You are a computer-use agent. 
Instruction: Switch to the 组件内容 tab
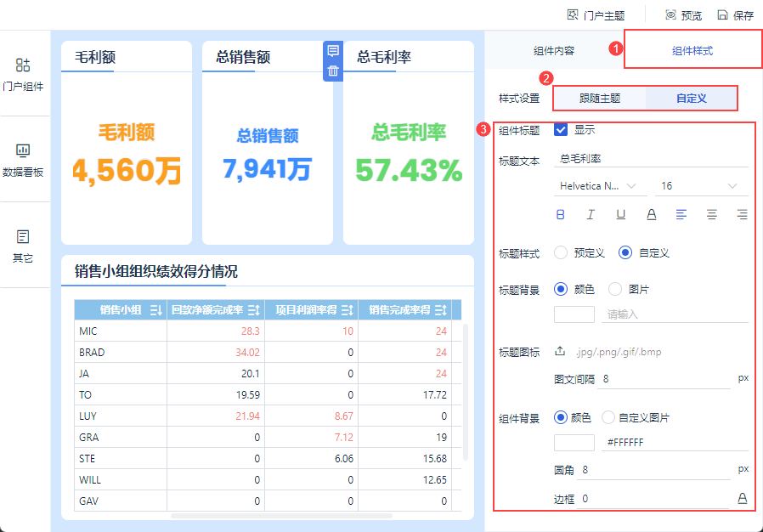tap(554, 51)
